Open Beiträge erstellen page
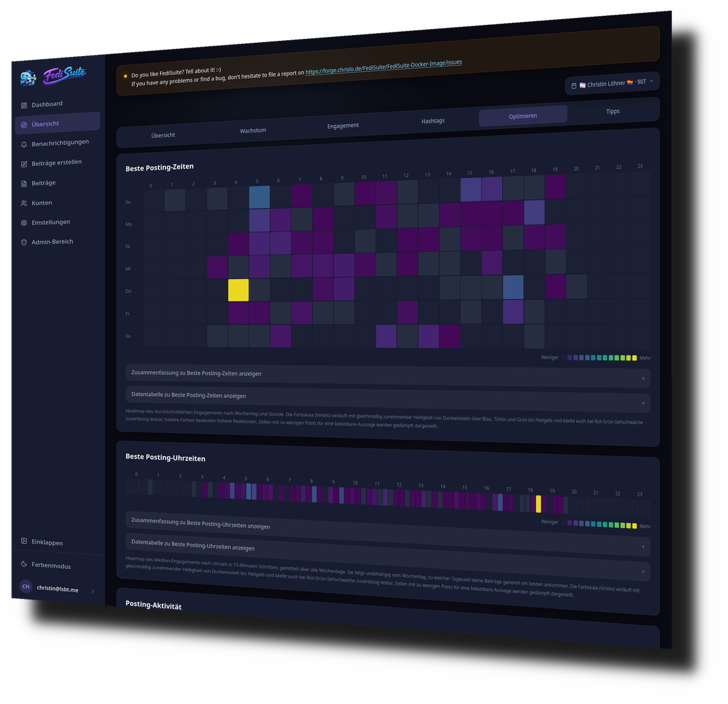Viewport: 728px width, 704px height. coord(57,163)
